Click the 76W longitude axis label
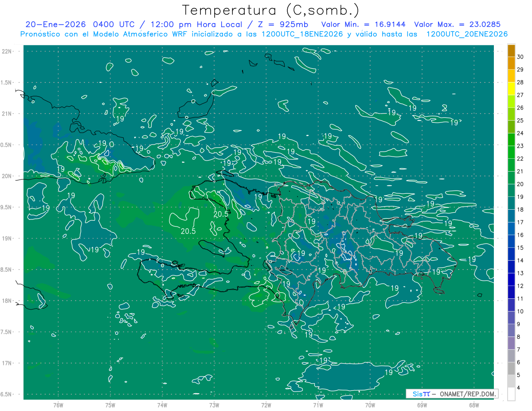The height and width of the screenshot is (411, 532). coord(58,405)
